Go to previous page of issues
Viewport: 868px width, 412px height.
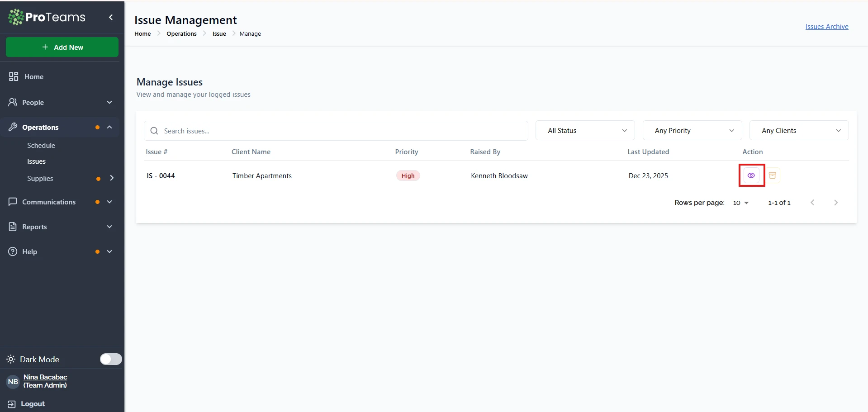tap(812, 203)
